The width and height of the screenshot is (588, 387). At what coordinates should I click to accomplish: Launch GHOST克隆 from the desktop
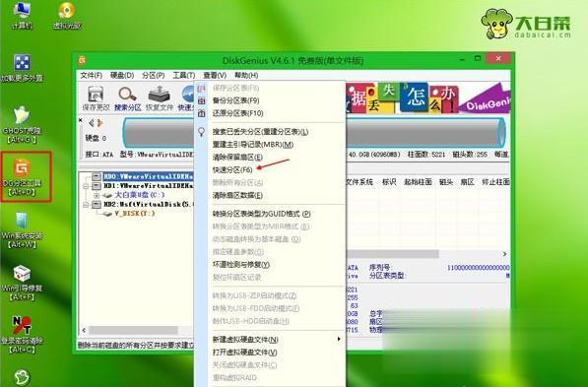22,124
